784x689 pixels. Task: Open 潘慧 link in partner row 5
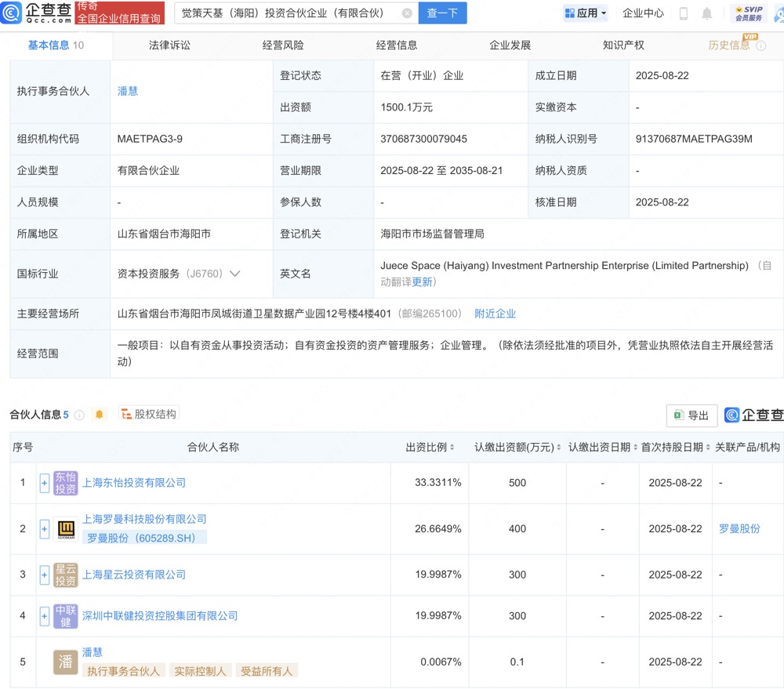pyautogui.click(x=93, y=652)
